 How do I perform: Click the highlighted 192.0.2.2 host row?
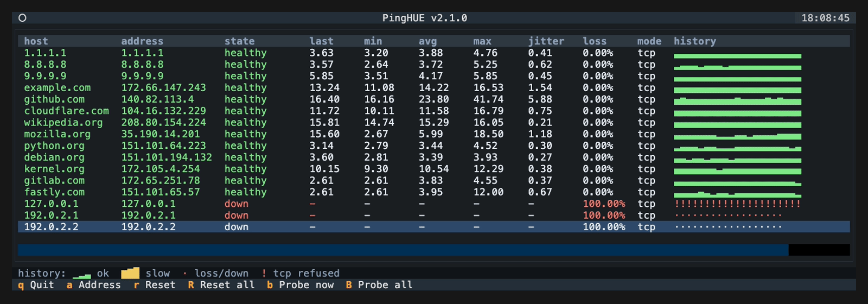tap(434, 227)
